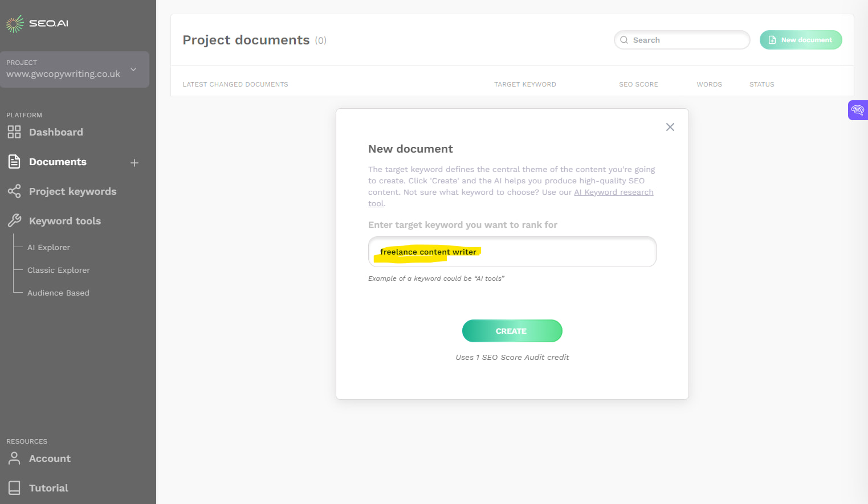Screen dimensions: 868x504
Task: Open Tutorial in sidebar
Action: pyautogui.click(x=48, y=488)
